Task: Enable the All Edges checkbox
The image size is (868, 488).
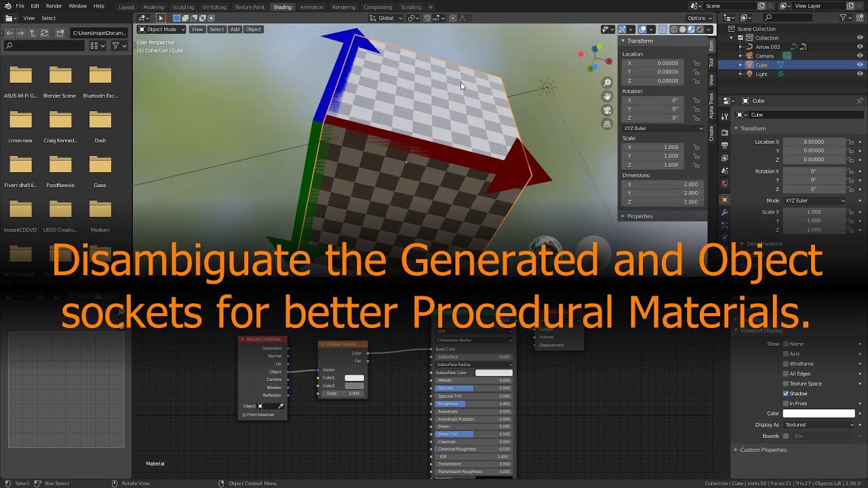Action: (786, 373)
